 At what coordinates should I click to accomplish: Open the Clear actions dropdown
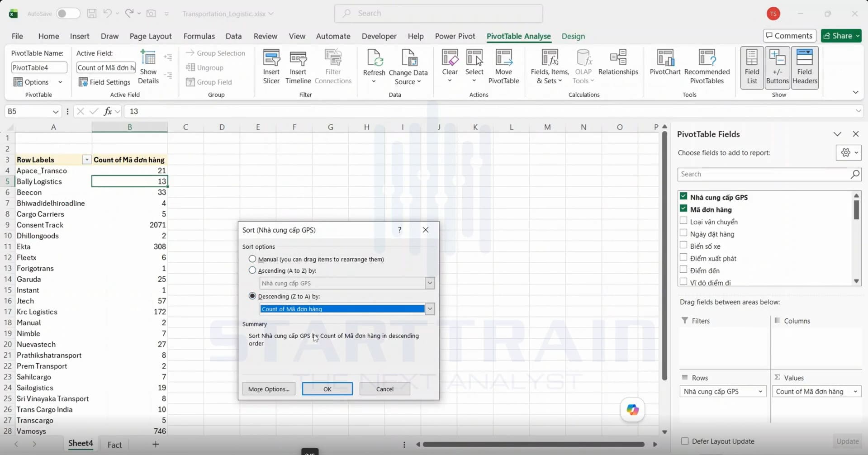(450, 81)
